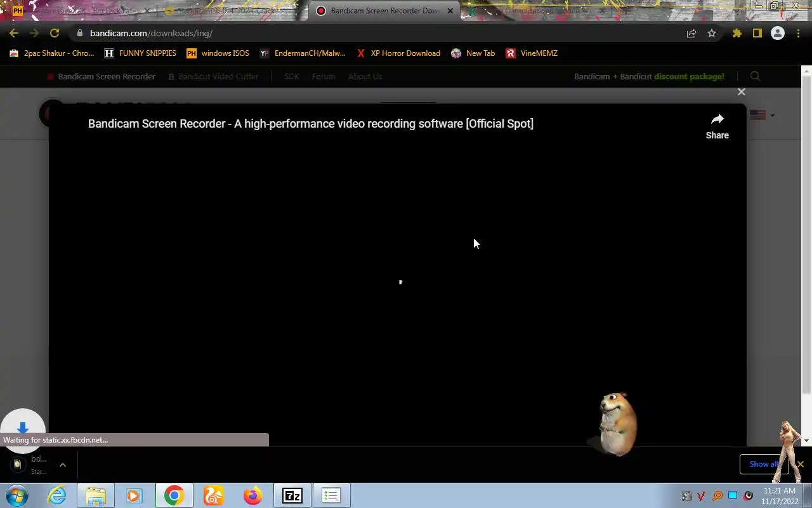Screen dimensions: 812x508
Task: Open the SDK navigation item
Action: point(292,76)
